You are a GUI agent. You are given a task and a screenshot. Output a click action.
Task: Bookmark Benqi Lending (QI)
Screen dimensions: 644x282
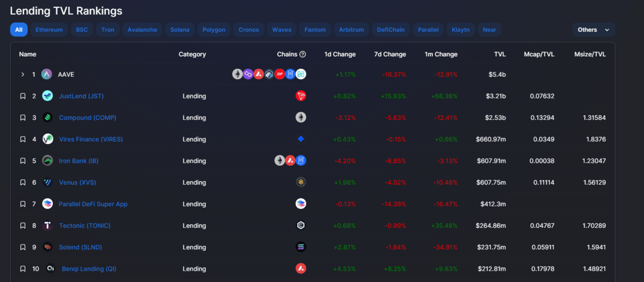click(23, 269)
